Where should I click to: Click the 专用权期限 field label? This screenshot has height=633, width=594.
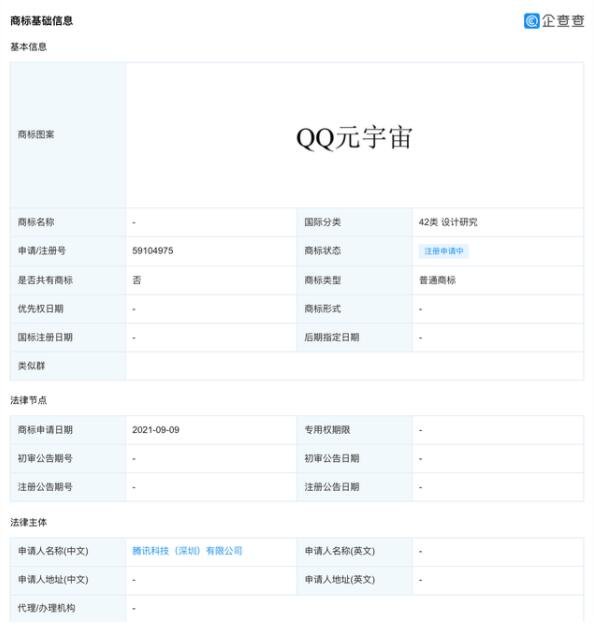point(327,430)
